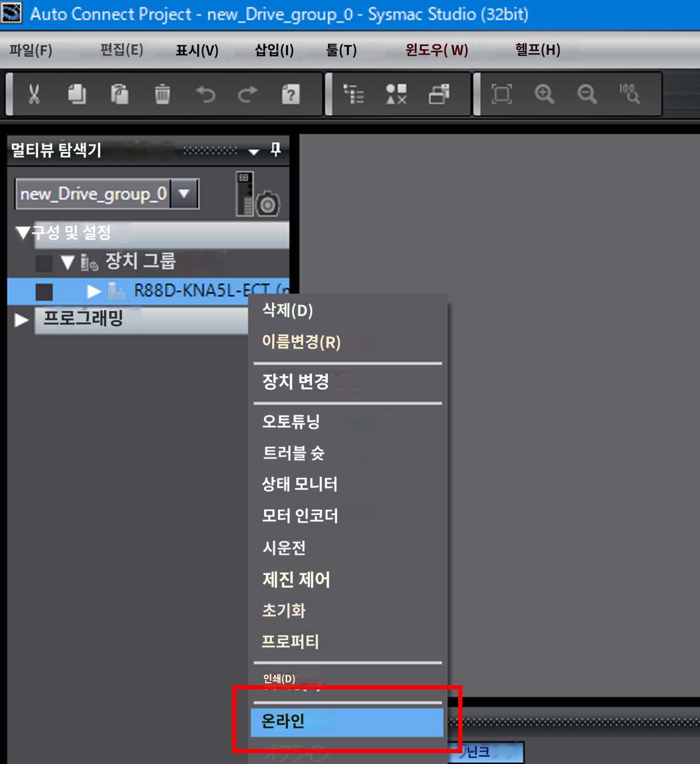
Task: Pin the 멀티뷰 탐색기 panel
Action: (276, 149)
